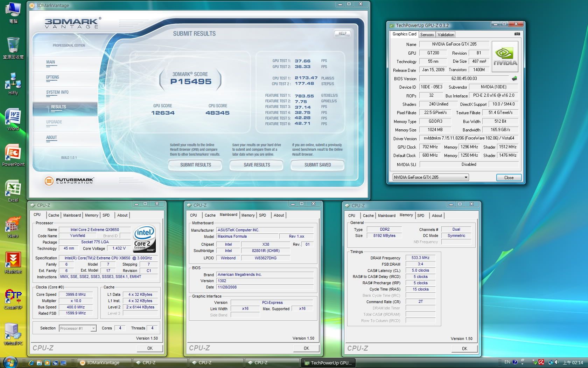Image resolution: width=588 pixels, height=368 pixels.
Task: Click the GPU-Z Name field GeForce GTX 285
Action: [454, 44]
